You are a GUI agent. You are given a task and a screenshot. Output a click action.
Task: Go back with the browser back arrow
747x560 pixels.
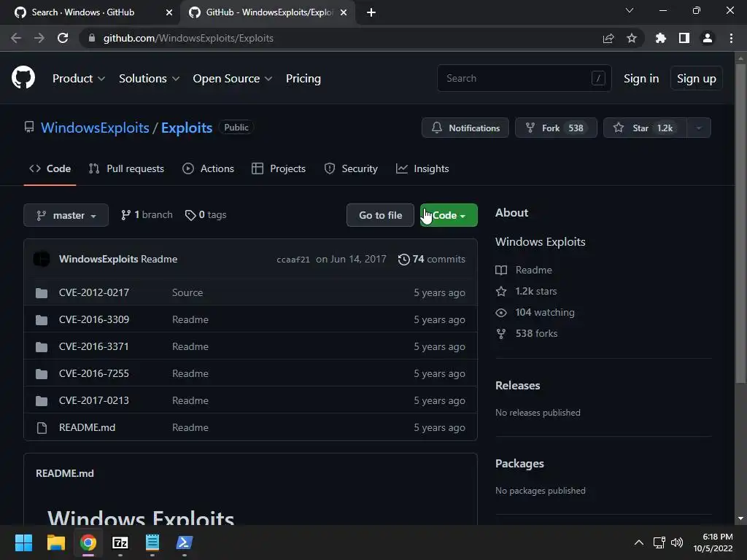(x=16, y=38)
